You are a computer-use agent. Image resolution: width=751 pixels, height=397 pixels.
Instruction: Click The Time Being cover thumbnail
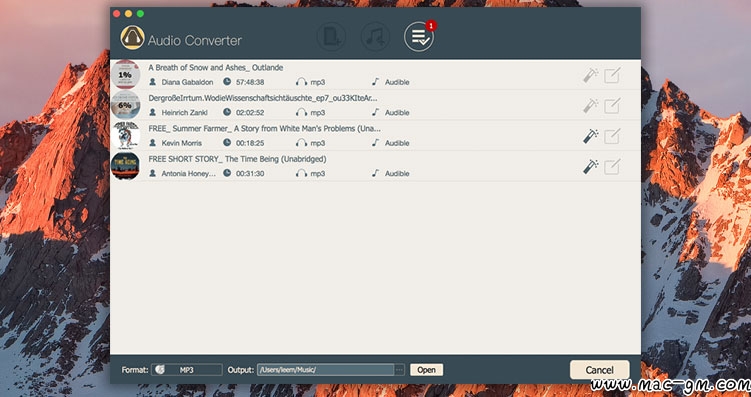[125, 166]
